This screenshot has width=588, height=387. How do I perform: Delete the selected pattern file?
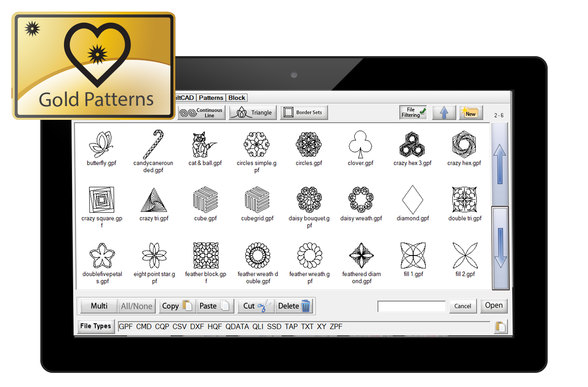(x=294, y=306)
